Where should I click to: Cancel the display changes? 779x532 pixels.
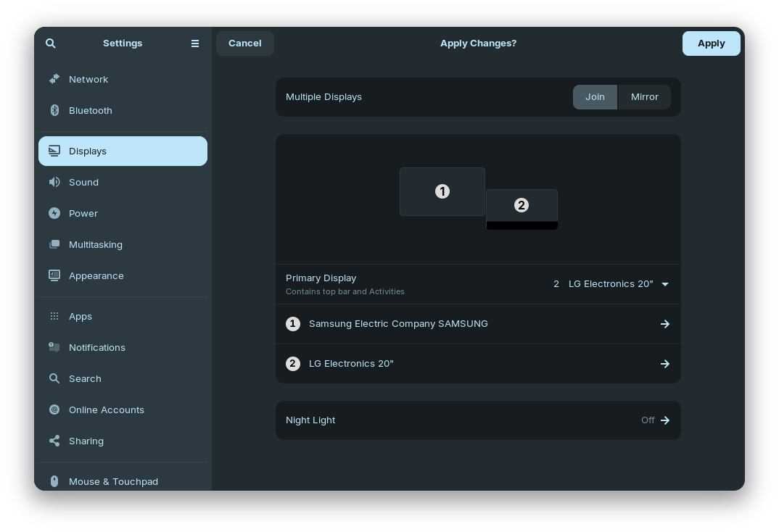click(x=245, y=43)
